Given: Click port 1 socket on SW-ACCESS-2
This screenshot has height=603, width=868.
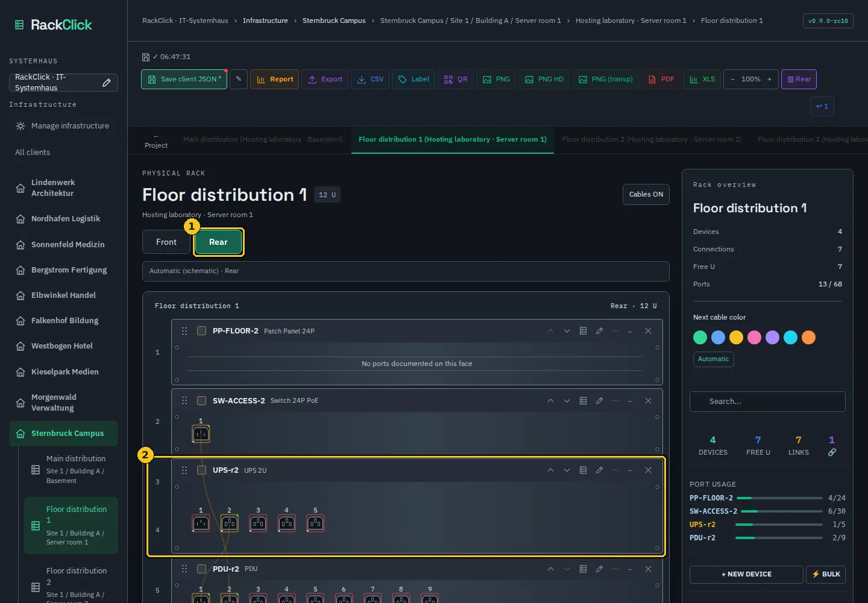Looking at the screenshot, I should (x=201, y=434).
